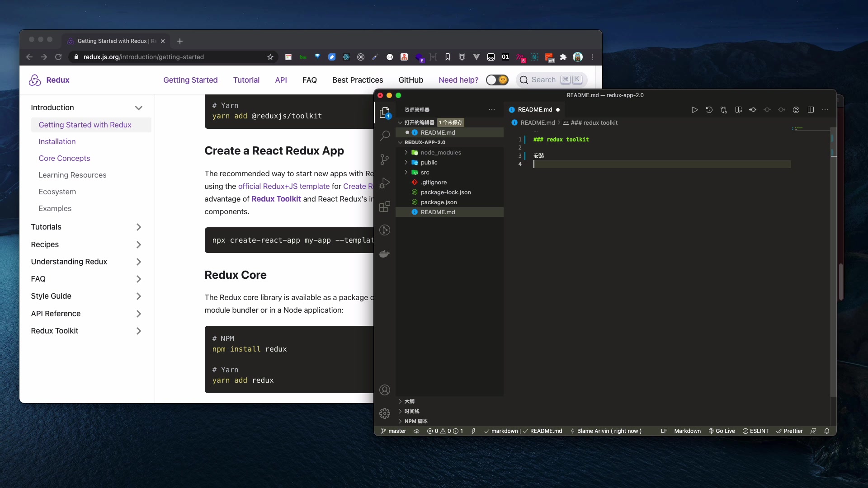Click the compare changes icon in editor toolbar
This screenshot has height=488, width=868.
point(724,110)
